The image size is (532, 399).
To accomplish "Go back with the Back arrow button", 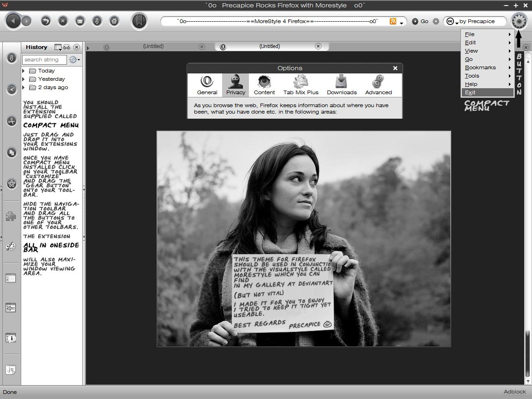I will pyautogui.click(x=13, y=21).
